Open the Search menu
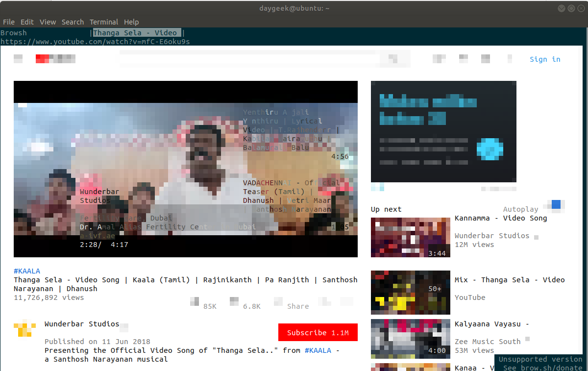 coord(73,22)
